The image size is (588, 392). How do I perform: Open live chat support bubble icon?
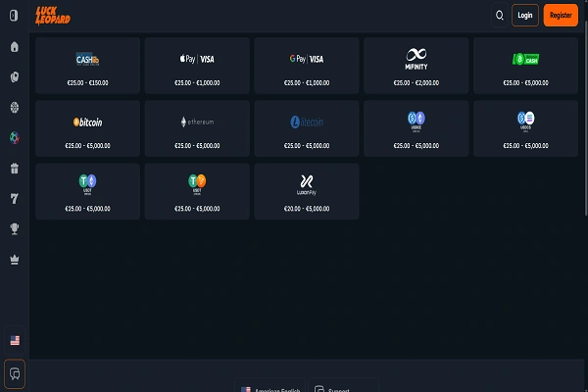point(15,374)
